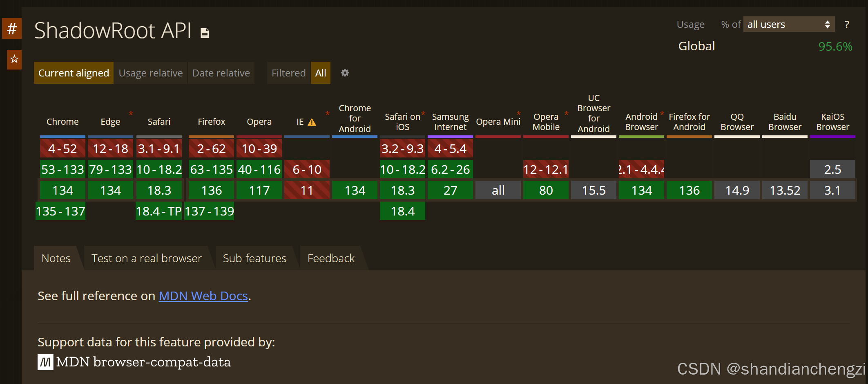Select Opera Mini all cell

[x=498, y=190]
